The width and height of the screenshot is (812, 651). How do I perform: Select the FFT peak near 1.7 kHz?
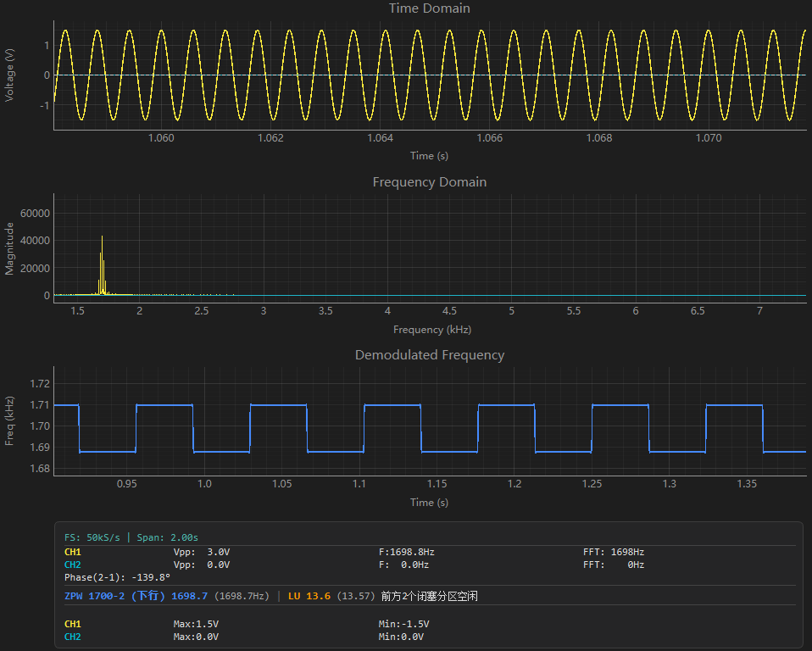click(x=102, y=265)
